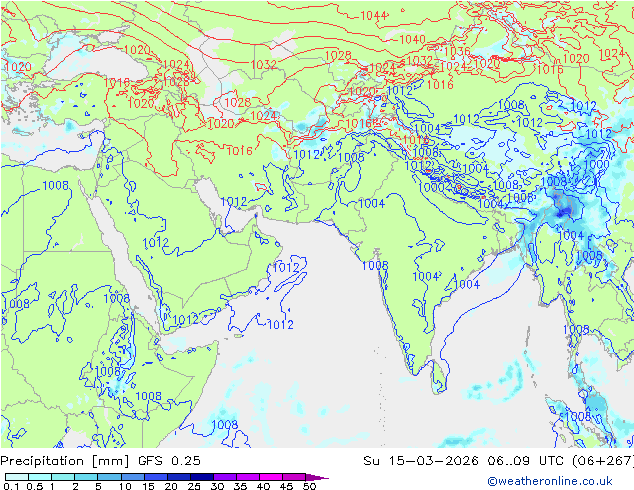Click the legend scale value '50'
The width and height of the screenshot is (634, 490).
tap(310, 486)
